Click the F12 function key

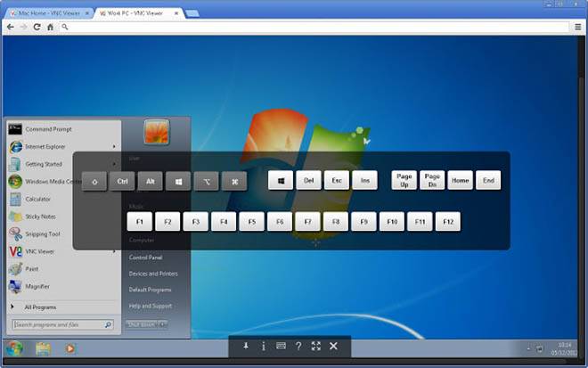pos(448,222)
